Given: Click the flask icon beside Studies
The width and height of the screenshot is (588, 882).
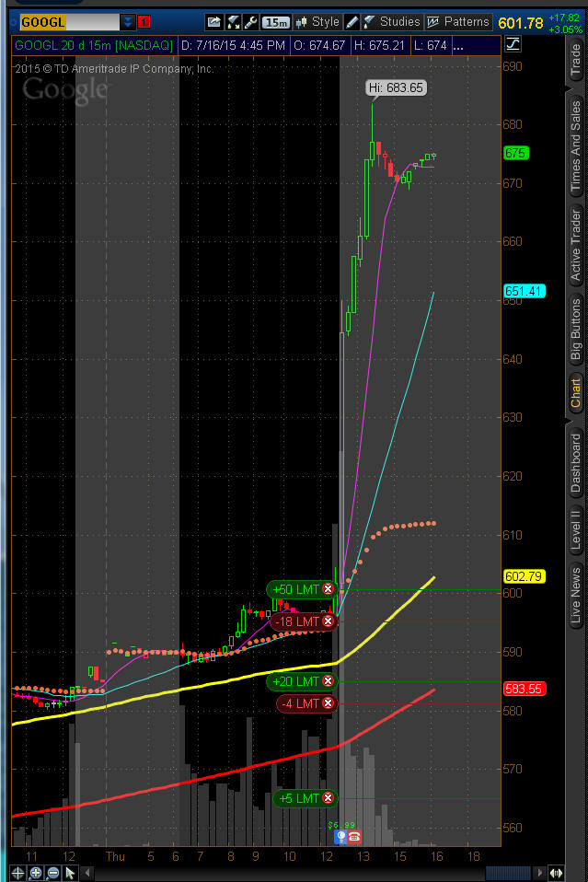Looking at the screenshot, I should point(368,22).
